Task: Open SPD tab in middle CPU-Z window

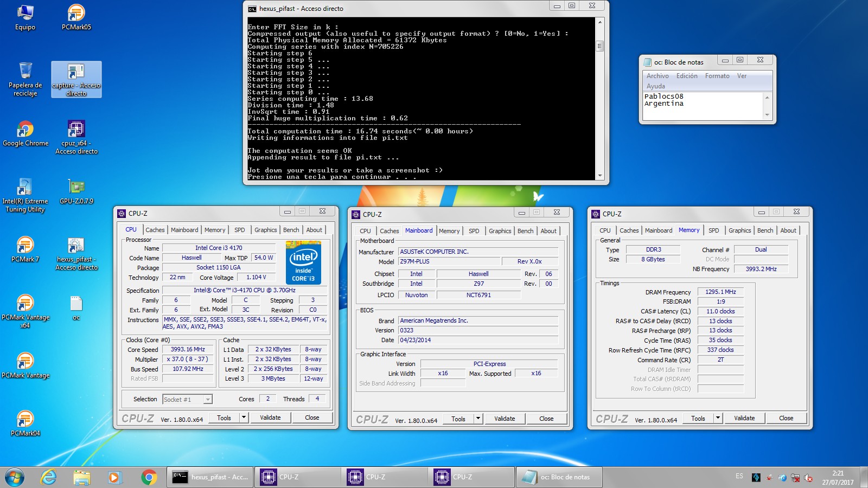Action: click(x=474, y=231)
